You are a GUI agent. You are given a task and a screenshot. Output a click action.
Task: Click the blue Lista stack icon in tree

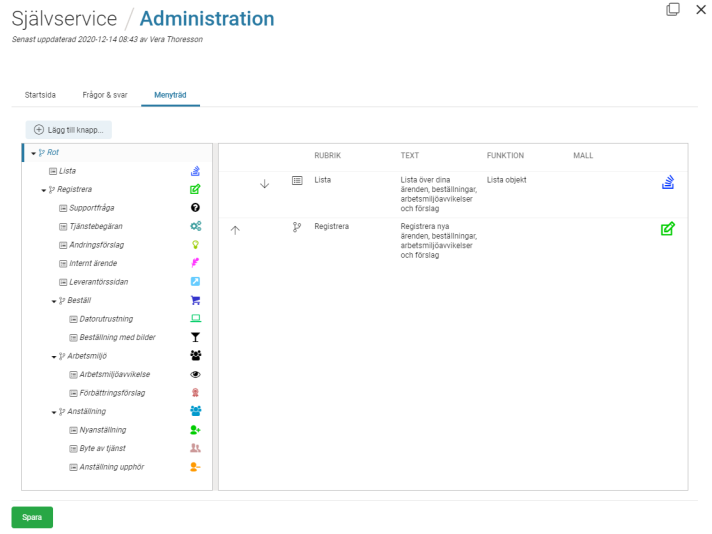(x=196, y=171)
